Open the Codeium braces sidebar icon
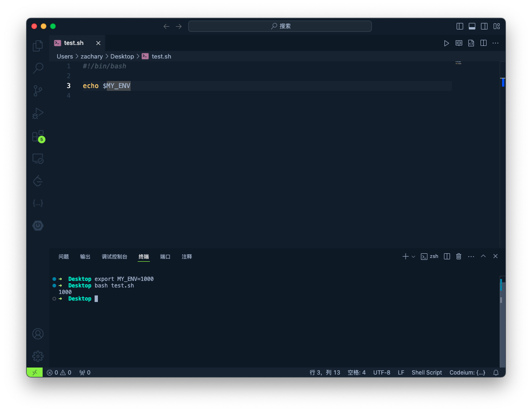Viewport: 532px width, 412px height. coord(37,203)
